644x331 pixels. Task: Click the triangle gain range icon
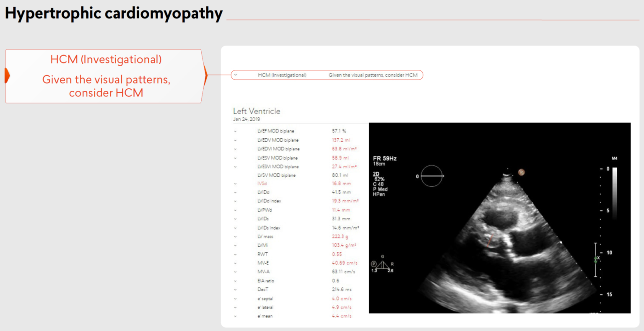click(382, 265)
